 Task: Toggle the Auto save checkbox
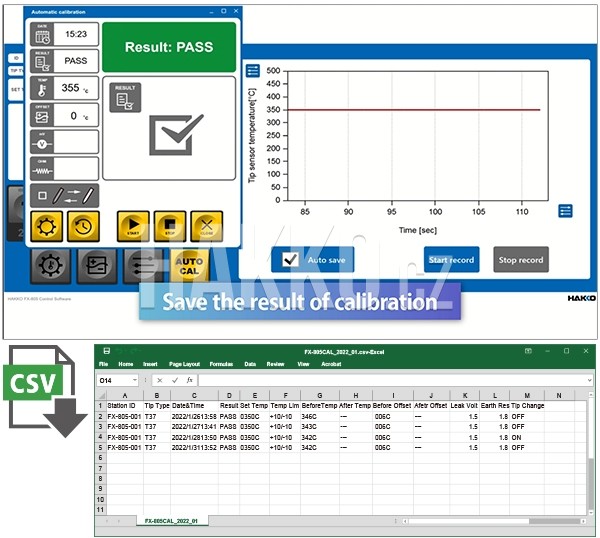[290, 259]
